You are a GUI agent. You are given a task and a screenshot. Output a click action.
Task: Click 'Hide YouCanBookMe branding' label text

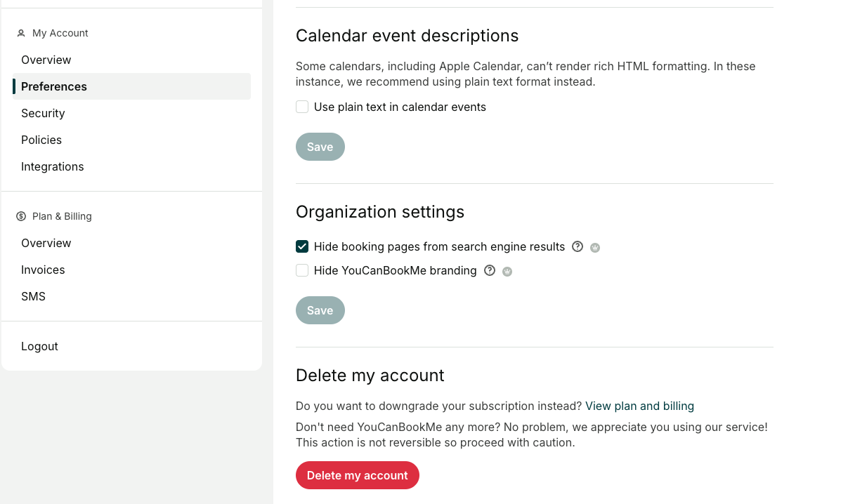[396, 270]
